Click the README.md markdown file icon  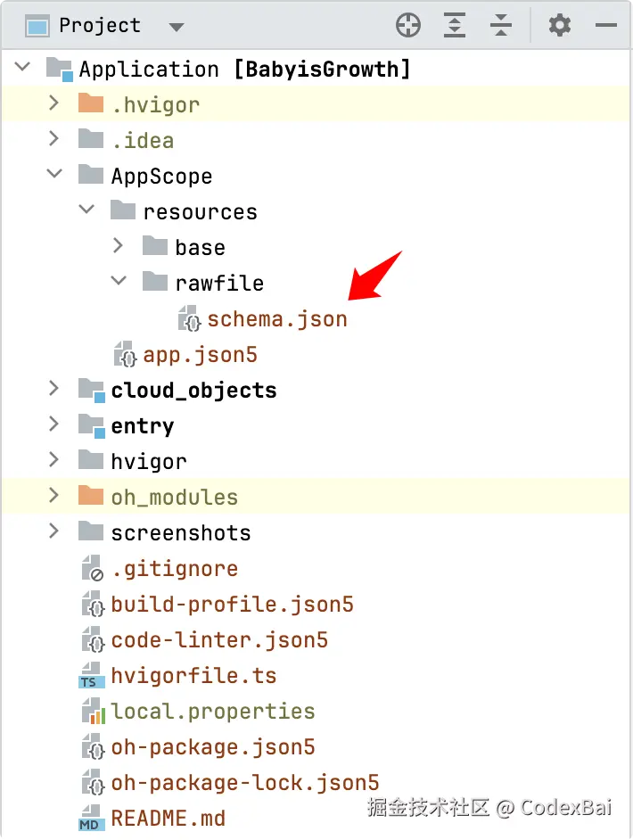point(91,819)
